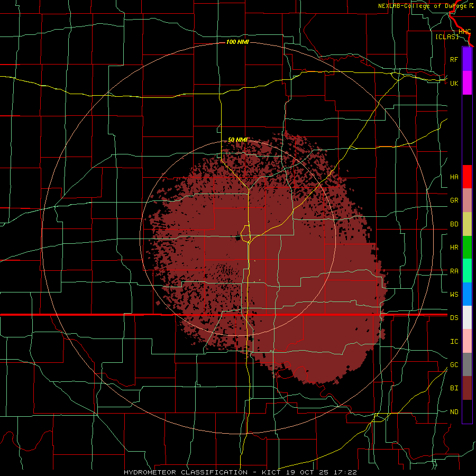Click the HHC product code label
476x476 pixels.
point(464,32)
